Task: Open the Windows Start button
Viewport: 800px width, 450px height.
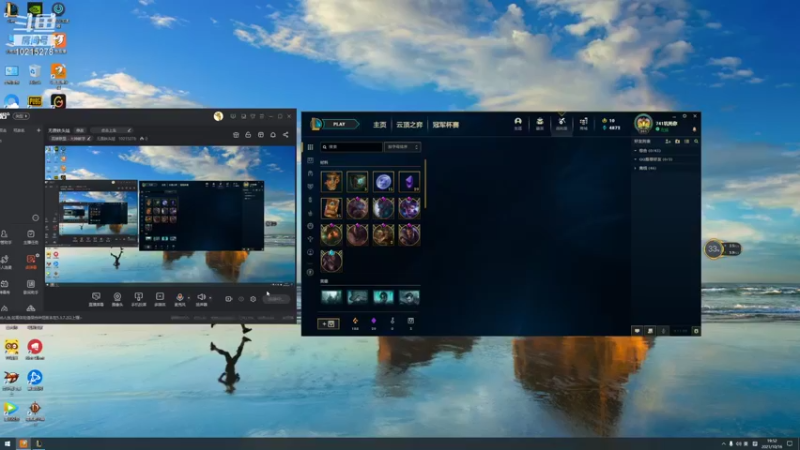Action: pyautogui.click(x=7, y=444)
